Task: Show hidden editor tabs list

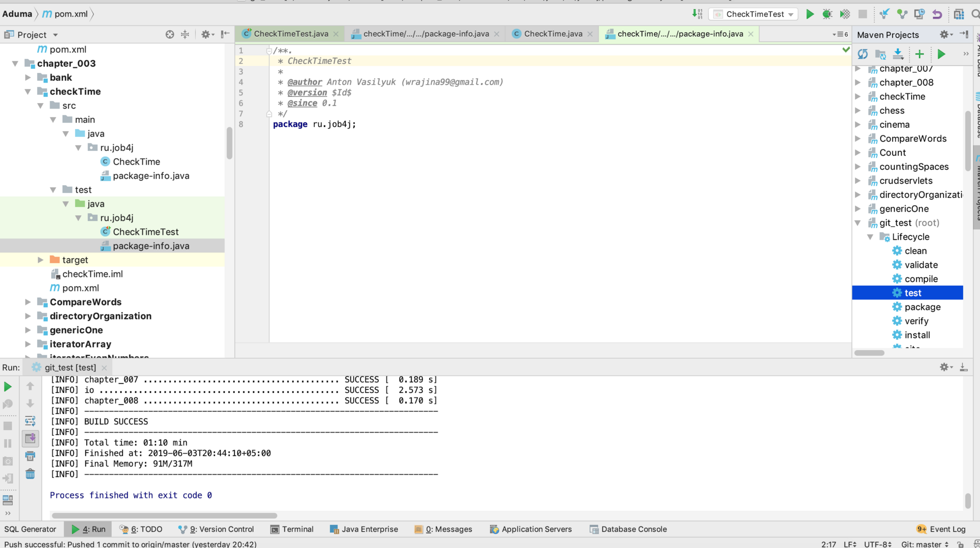Action: 840,34
